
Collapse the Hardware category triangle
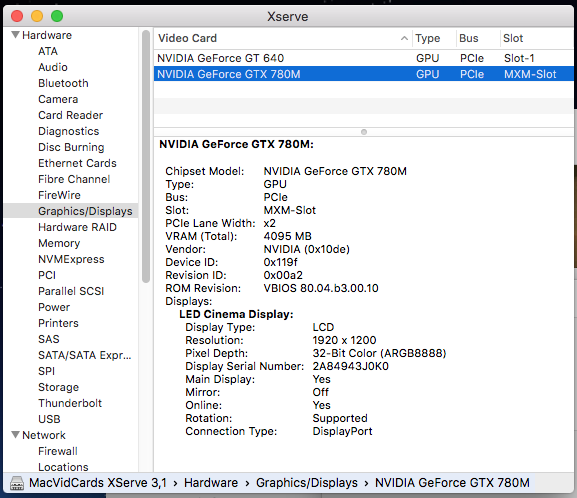(x=15, y=35)
